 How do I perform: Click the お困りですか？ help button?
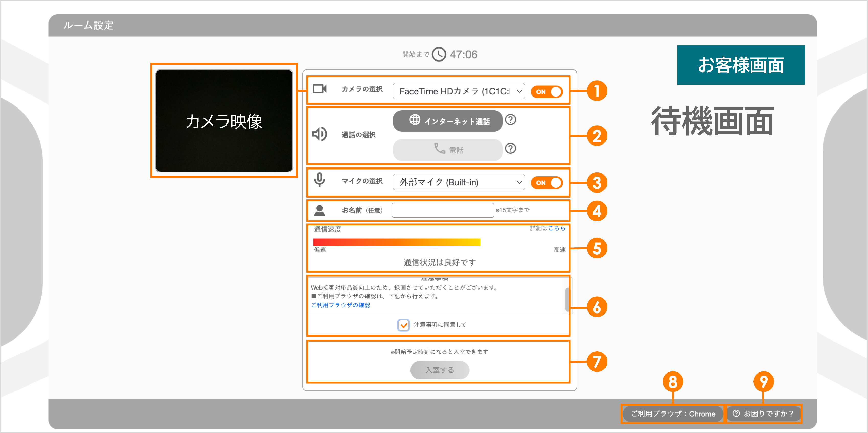tap(763, 414)
